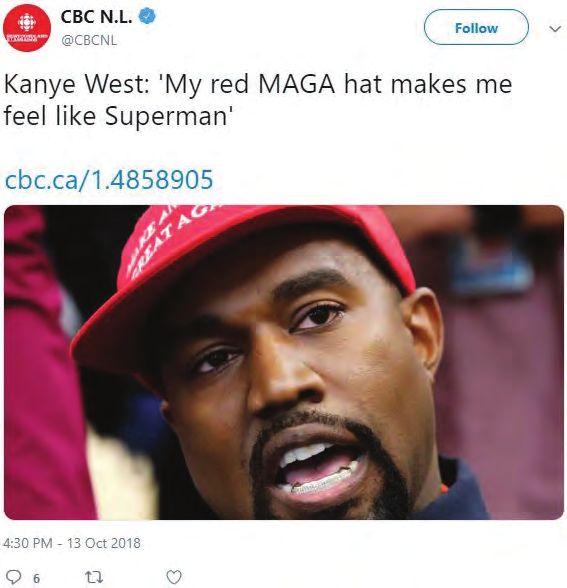
Task: Select the CBC N.L. display name
Action: click(96, 17)
